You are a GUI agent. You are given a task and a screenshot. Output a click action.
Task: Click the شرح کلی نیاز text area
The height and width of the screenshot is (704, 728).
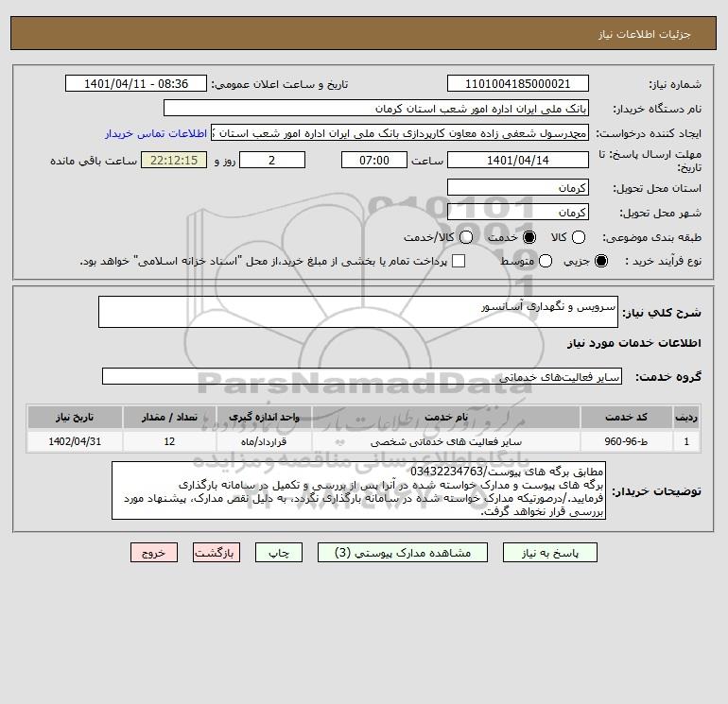click(x=358, y=312)
